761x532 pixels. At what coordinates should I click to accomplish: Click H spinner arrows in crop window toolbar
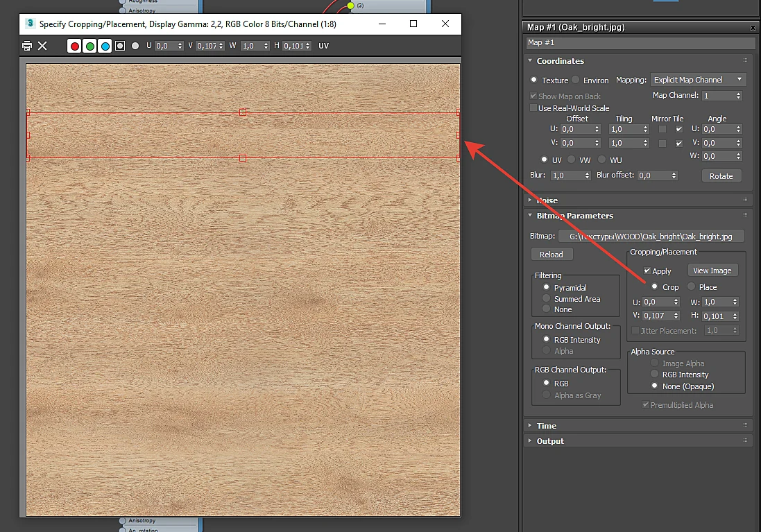click(308, 46)
